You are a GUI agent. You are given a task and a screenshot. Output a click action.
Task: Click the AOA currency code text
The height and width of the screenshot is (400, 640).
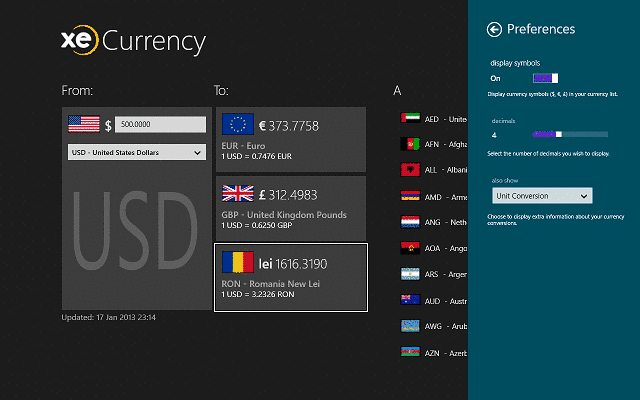[432, 249]
